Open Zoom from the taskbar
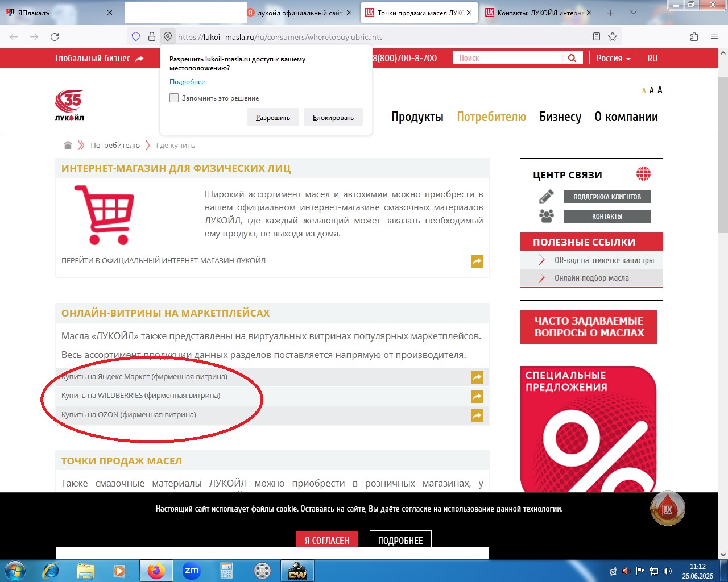The height and width of the screenshot is (582, 728). tap(192, 571)
